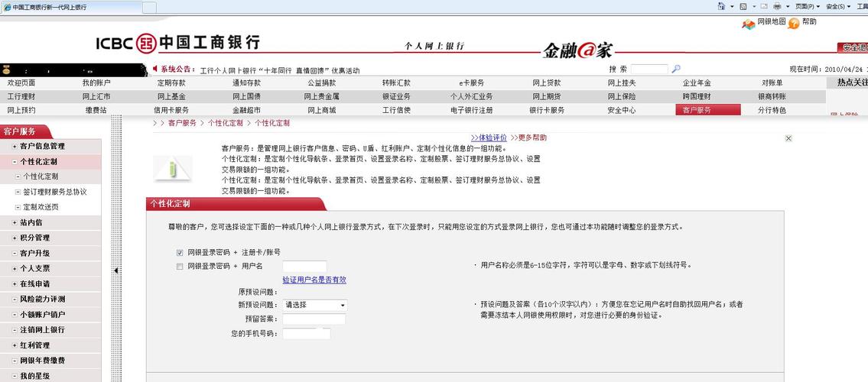Click 客户服务 in the breadcrumb

(x=182, y=123)
